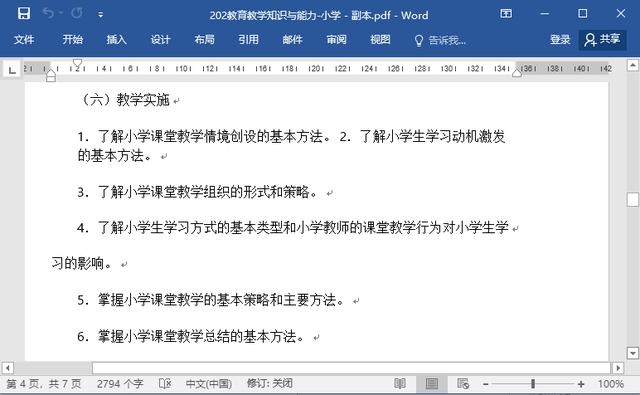Click the vertical scrollbar down arrow

[x=633, y=353]
